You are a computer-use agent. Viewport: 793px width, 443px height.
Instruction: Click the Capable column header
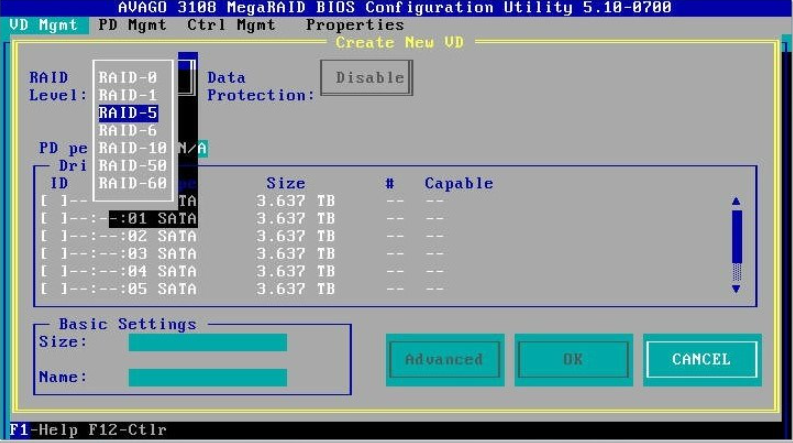pos(459,183)
